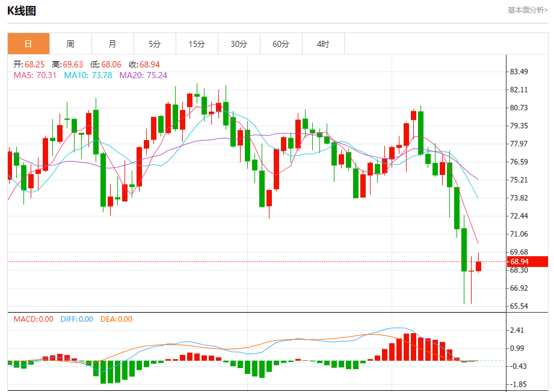Click the high price 69.63 value
The width and height of the screenshot is (554, 392).
[73, 64]
